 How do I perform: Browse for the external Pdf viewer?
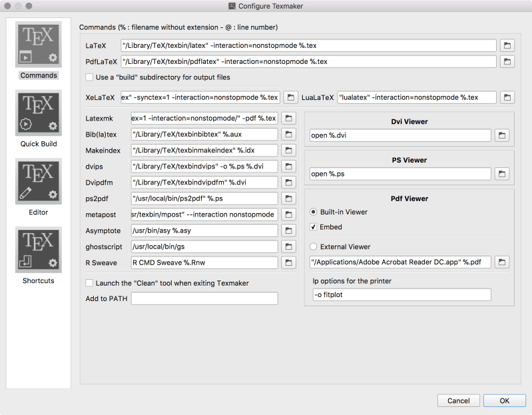coord(502,262)
